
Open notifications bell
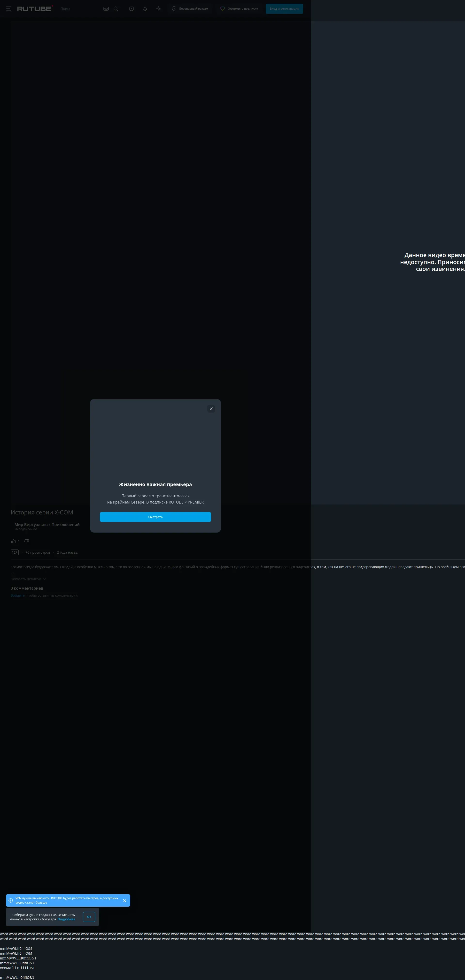coord(145,9)
